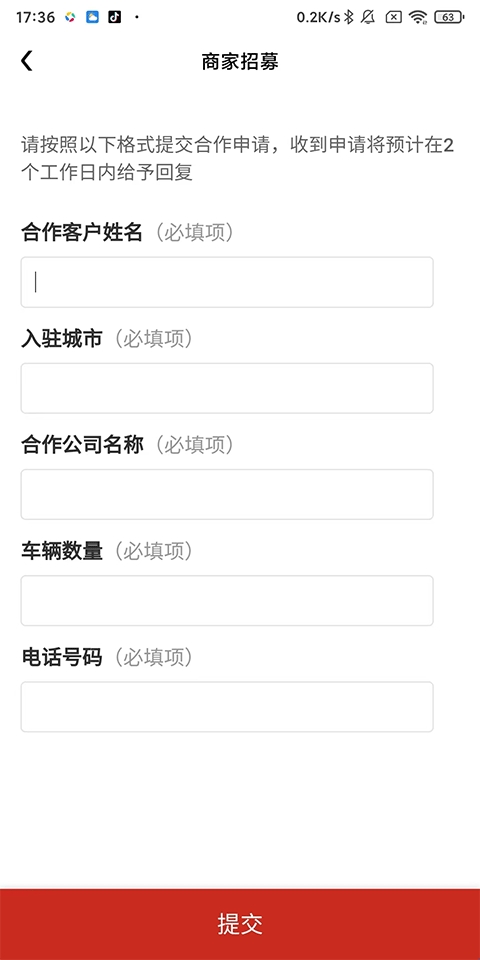Click the 合作公司名称 input box
480x960 pixels.
227,494
